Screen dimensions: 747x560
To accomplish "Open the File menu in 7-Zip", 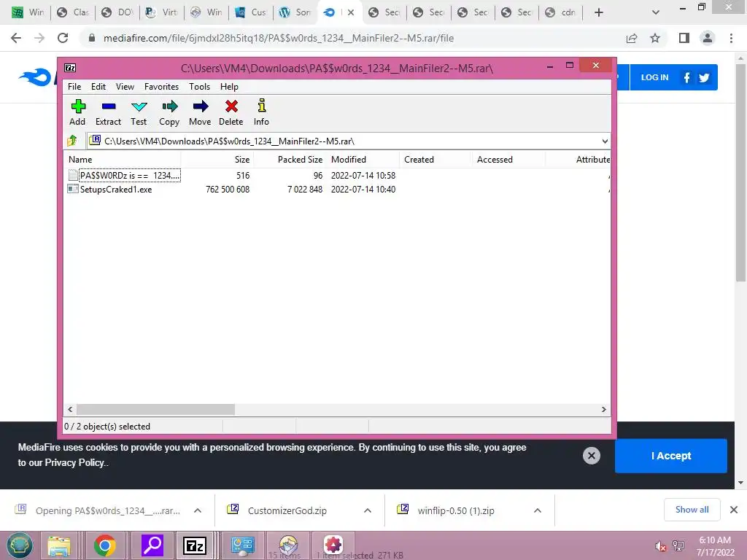I will coord(74,87).
